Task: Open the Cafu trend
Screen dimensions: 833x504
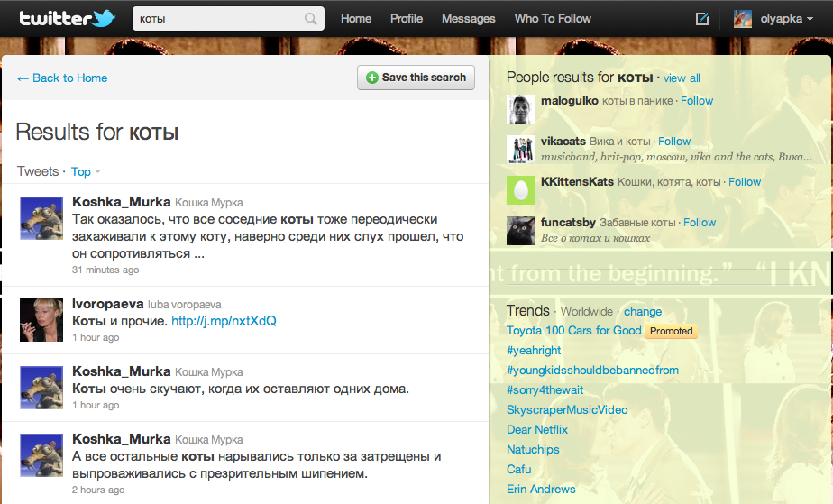Action: click(x=519, y=470)
